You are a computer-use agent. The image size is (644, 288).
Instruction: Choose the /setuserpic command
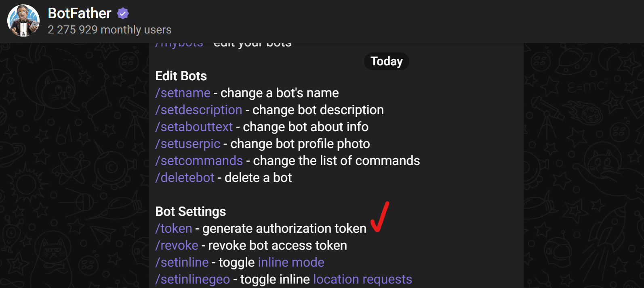(x=188, y=144)
